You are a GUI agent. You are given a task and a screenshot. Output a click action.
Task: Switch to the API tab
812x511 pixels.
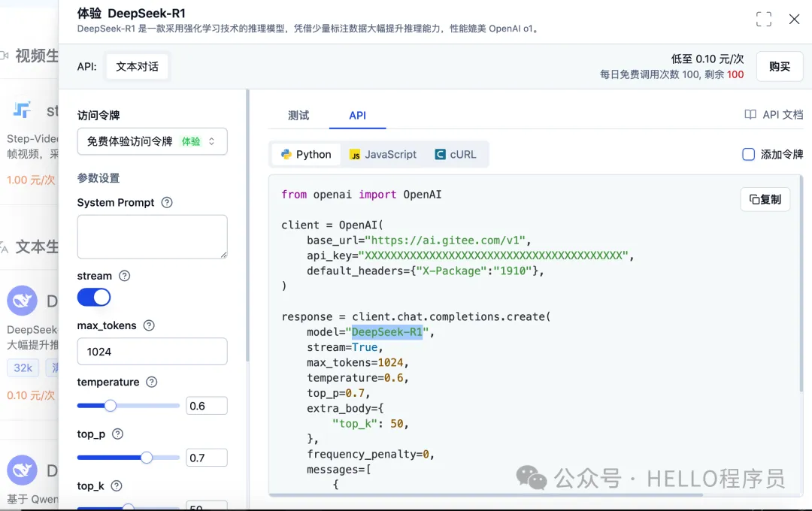click(357, 115)
